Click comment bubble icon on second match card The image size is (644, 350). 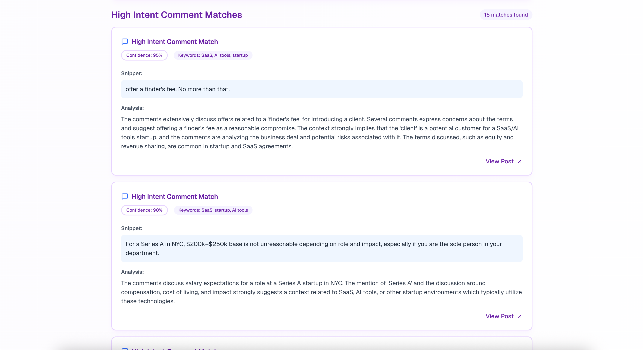pos(125,196)
